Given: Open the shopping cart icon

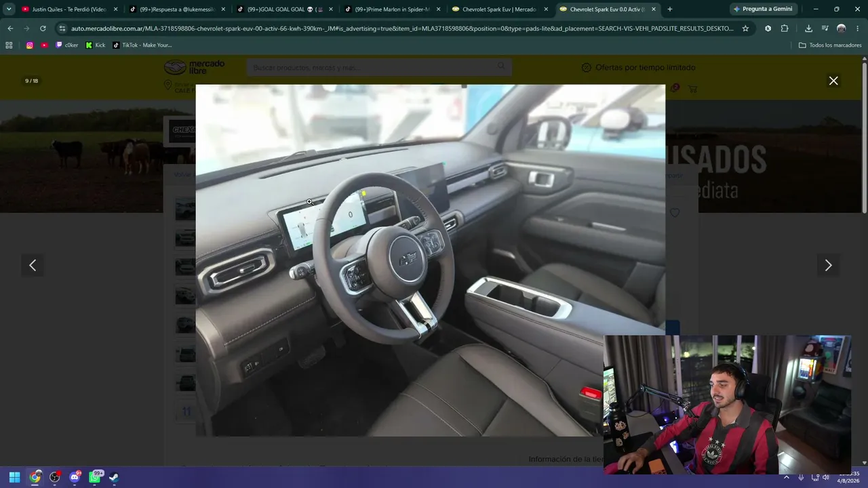Looking at the screenshot, I should click(x=692, y=89).
